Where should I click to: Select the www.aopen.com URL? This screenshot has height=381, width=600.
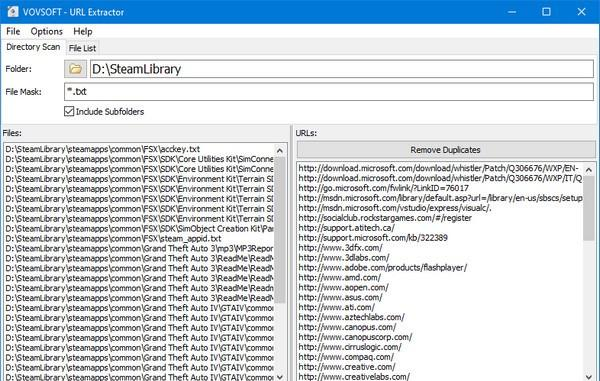pos(343,288)
